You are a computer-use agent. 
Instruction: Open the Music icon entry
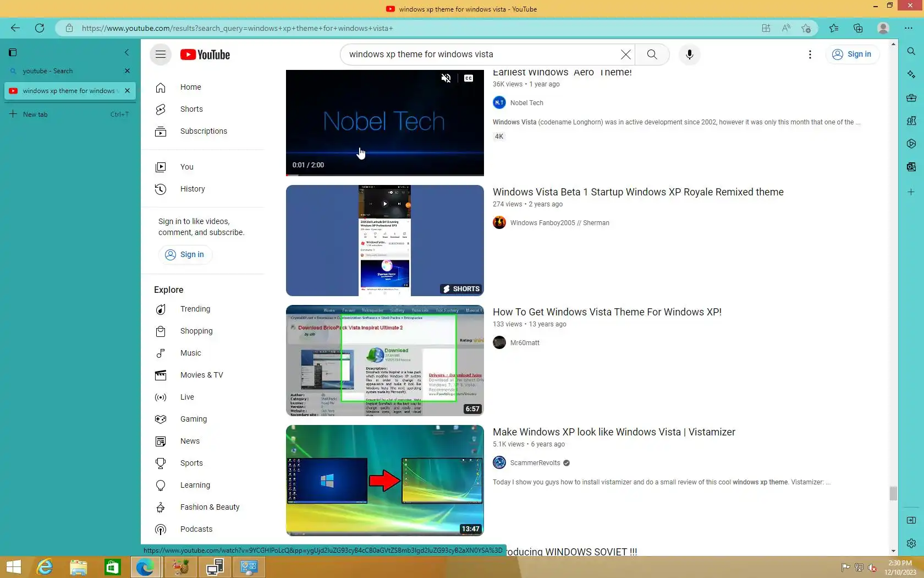202,353
